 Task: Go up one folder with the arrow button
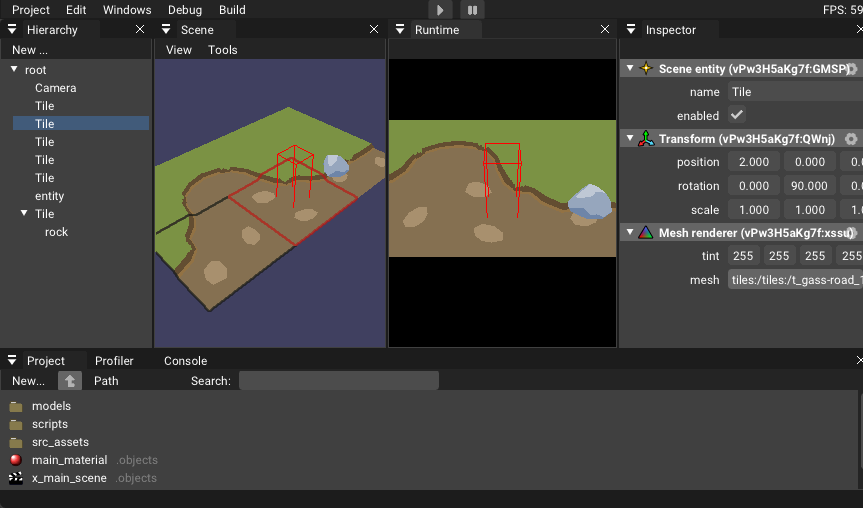pos(70,381)
